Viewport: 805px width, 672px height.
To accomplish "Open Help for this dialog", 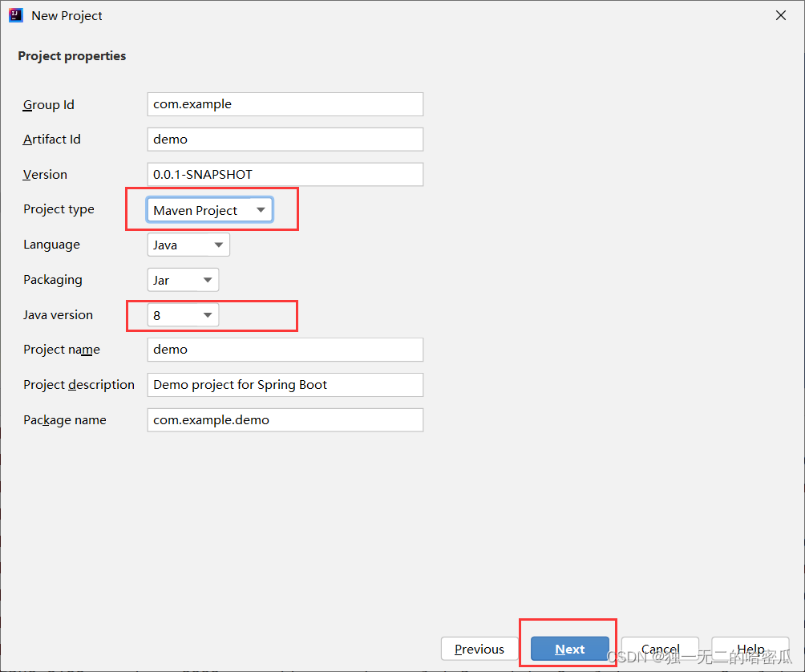I will [x=750, y=649].
